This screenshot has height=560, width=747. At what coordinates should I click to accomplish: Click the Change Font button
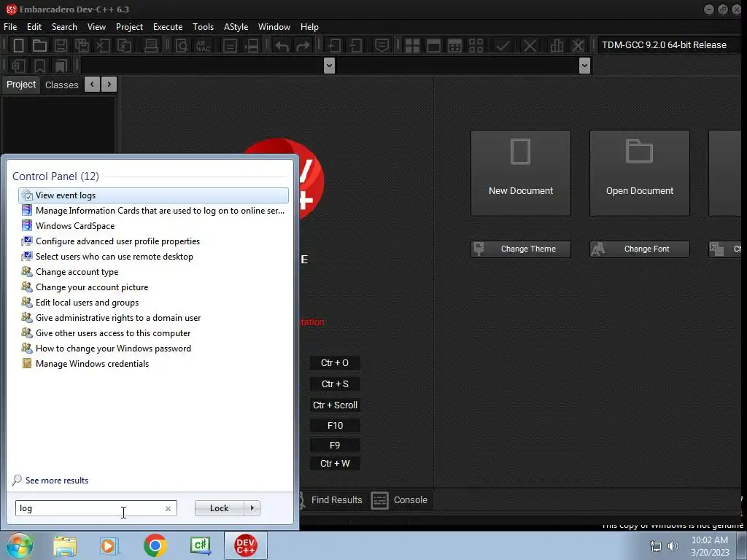[639, 249]
